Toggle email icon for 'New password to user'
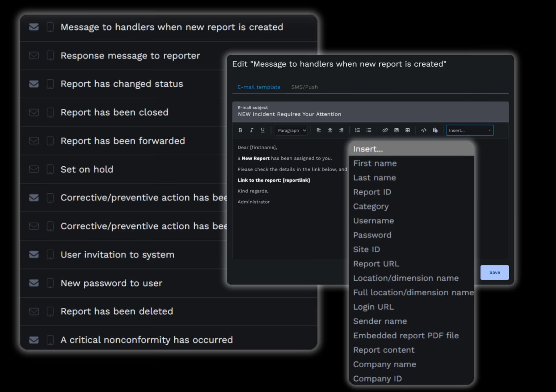 [34, 283]
